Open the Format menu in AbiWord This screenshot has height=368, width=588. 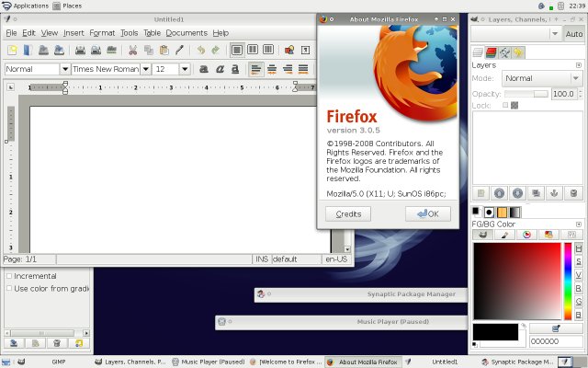102,33
